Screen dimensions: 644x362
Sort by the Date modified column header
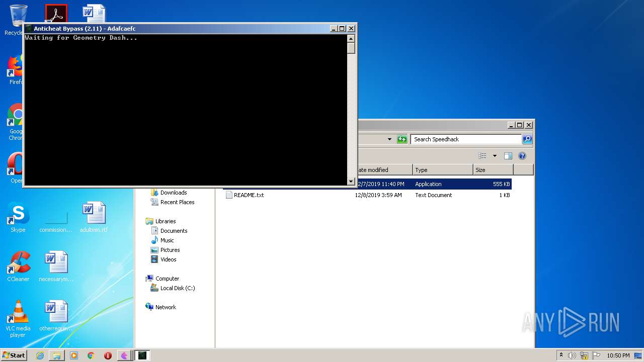[x=384, y=170]
